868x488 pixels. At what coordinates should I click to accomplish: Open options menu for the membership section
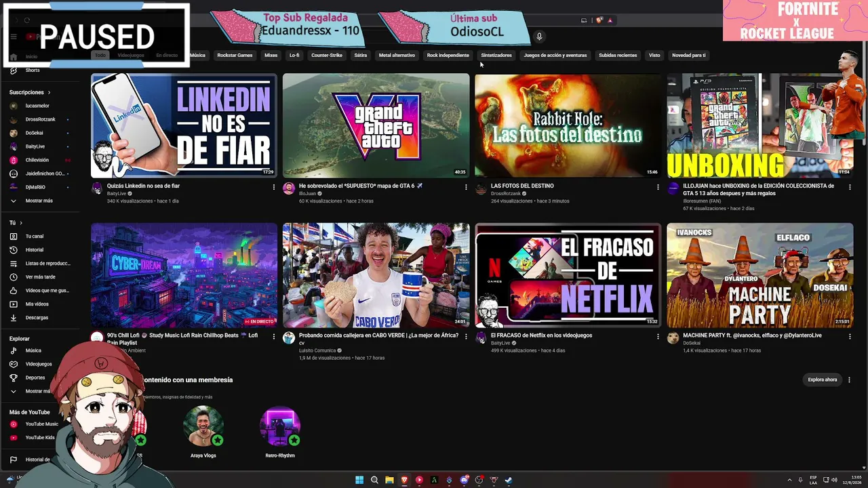849,380
